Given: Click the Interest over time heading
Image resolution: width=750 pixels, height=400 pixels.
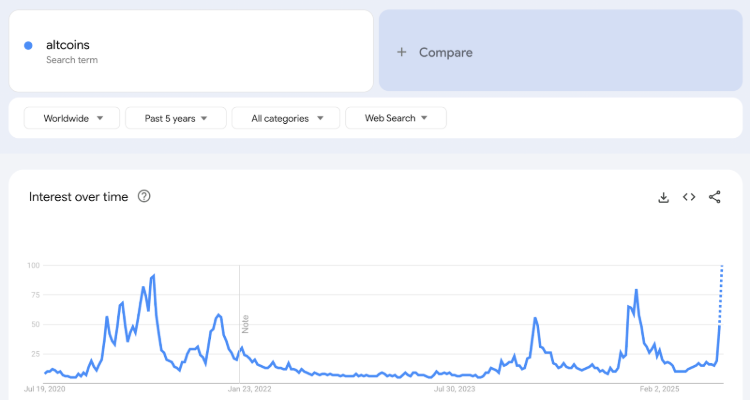Looking at the screenshot, I should 78,197.
